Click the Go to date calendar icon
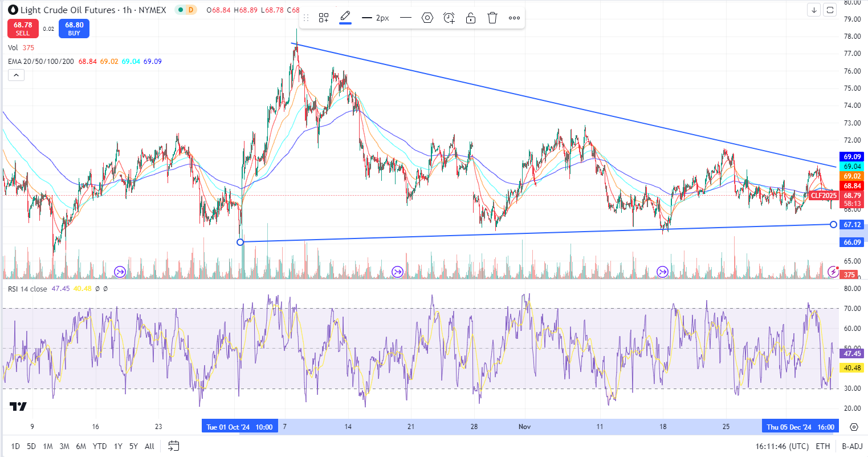The image size is (868, 457). [174, 446]
